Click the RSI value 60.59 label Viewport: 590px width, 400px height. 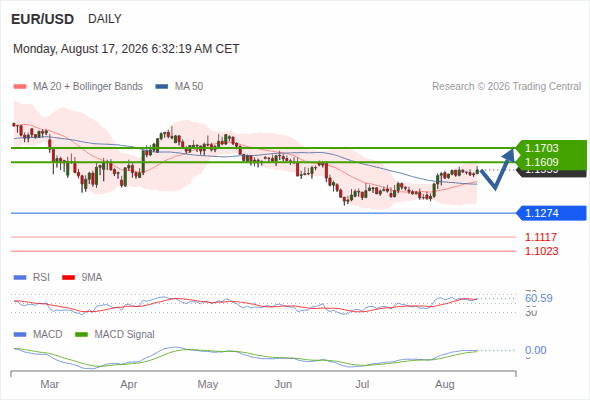point(539,298)
